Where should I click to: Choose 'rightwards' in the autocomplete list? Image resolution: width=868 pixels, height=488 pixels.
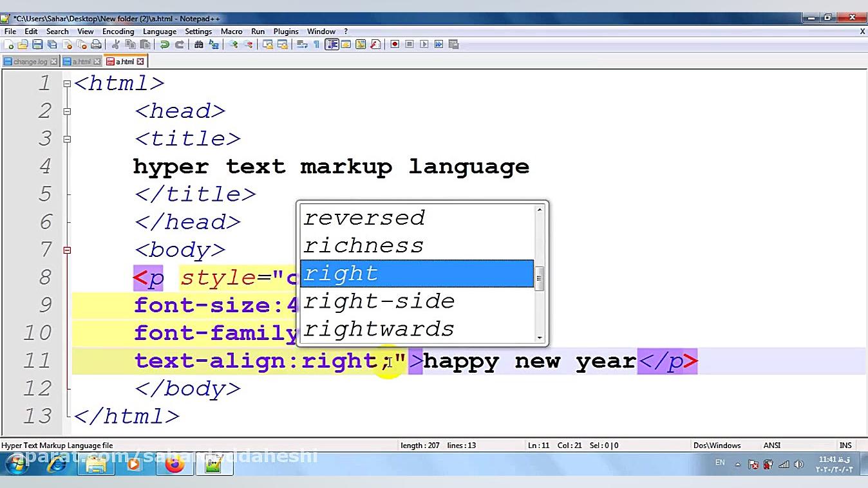click(x=417, y=329)
